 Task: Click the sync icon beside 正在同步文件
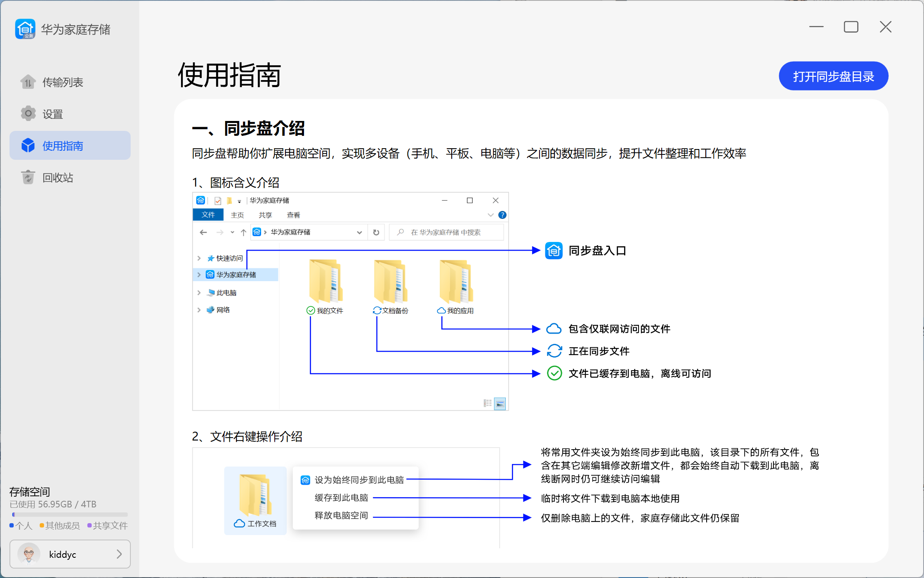coord(554,351)
